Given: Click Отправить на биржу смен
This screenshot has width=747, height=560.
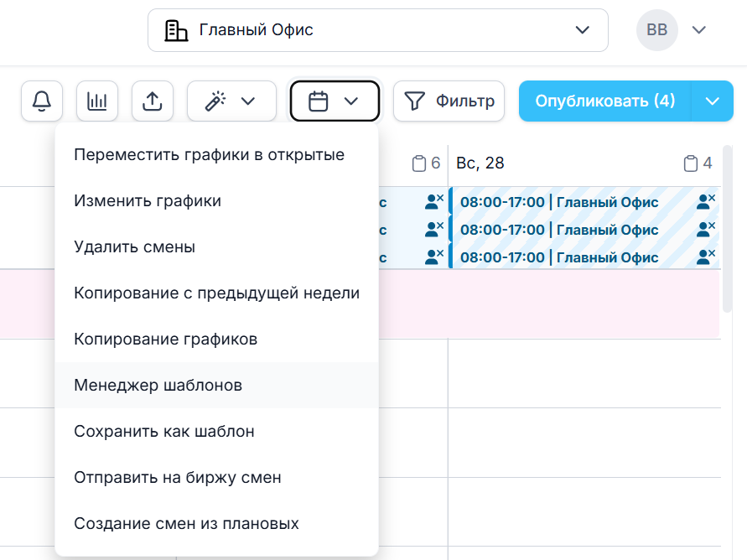Looking at the screenshot, I should tap(177, 478).
